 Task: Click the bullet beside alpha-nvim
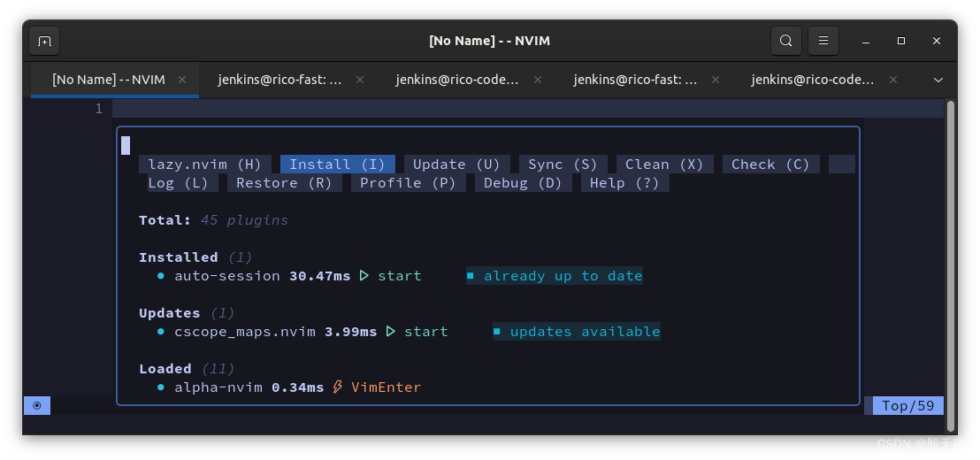click(x=161, y=387)
